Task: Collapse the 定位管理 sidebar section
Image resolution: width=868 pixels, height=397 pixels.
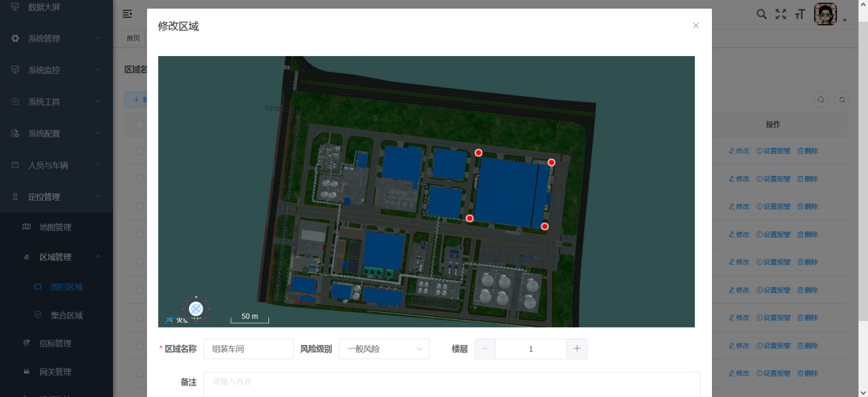Action: (x=56, y=196)
